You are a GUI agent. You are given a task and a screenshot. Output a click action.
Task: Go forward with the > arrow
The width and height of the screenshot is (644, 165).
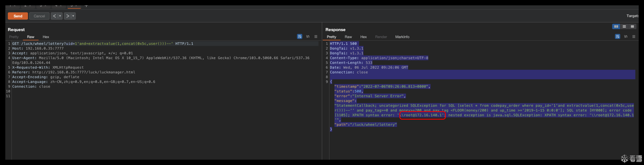(x=67, y=16)
